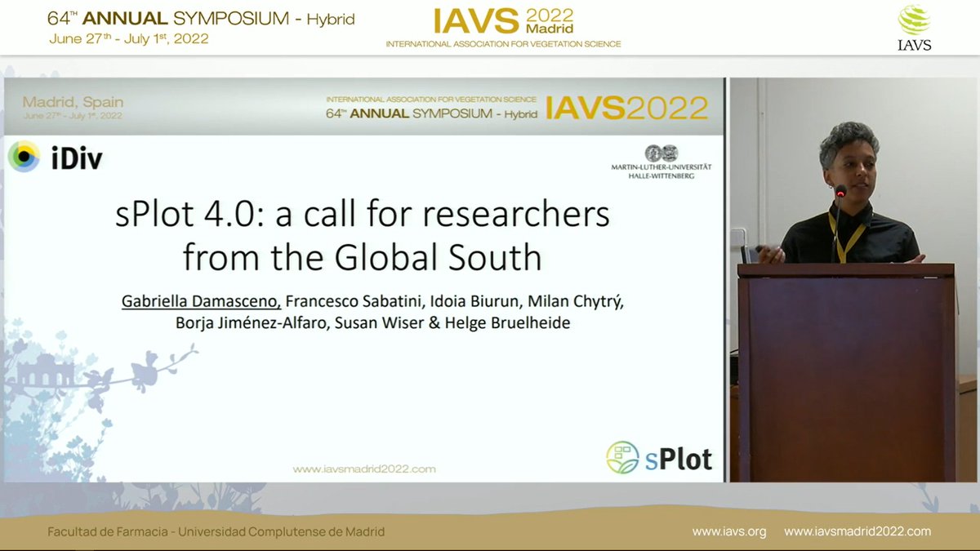This screenshot has height=551, width=980.
Task: Click 'Facultad de Farmacia - Universidad Complutense de Madrid'
Action: click(216, 531)
